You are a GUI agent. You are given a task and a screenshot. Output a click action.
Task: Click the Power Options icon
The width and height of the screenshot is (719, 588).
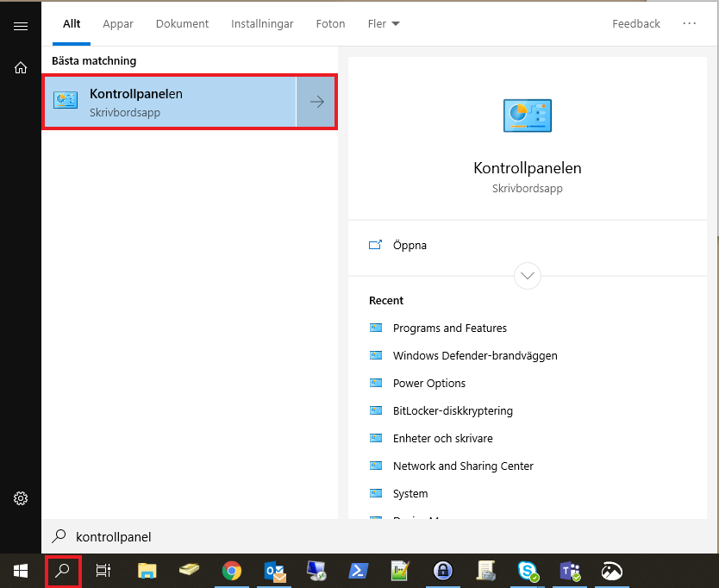click(376, 383)
